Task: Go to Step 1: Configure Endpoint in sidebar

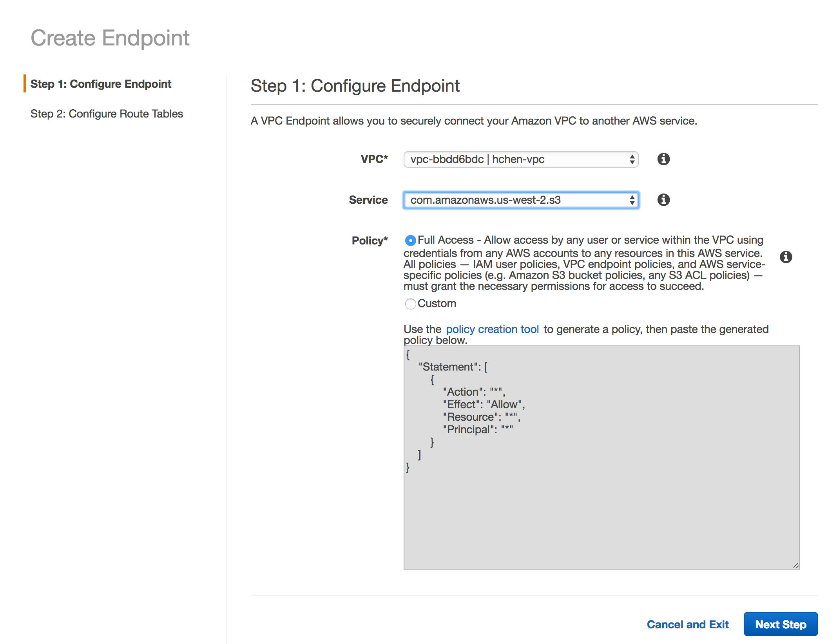Action: click(x=101, y=84)
